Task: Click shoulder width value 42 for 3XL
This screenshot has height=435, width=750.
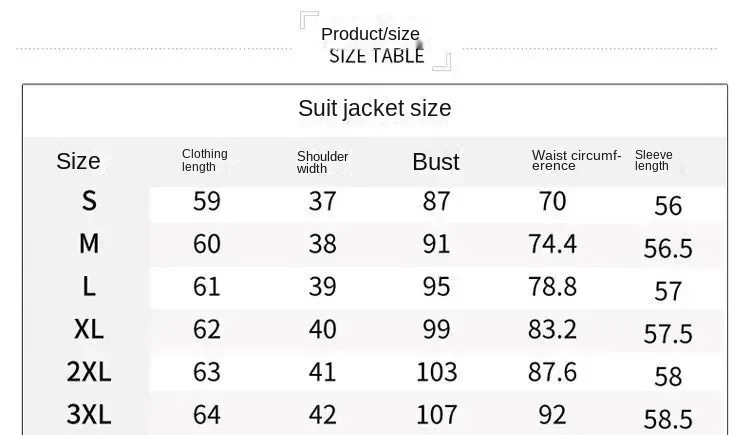Action: click(x=322, y=414)
